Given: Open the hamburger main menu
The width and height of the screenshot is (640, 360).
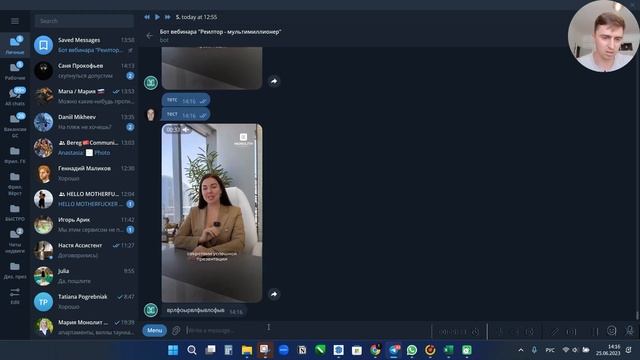Looking at the screenshot, I should (15, 21).
